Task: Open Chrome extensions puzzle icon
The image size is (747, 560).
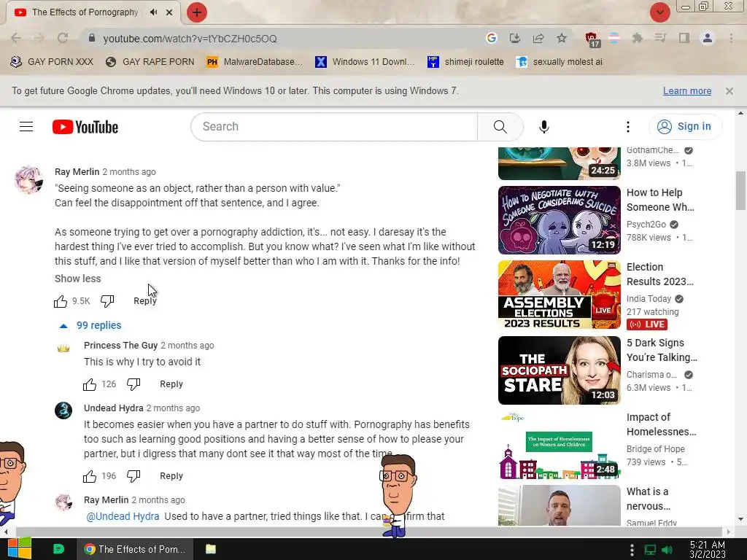Action: point(637,38)
